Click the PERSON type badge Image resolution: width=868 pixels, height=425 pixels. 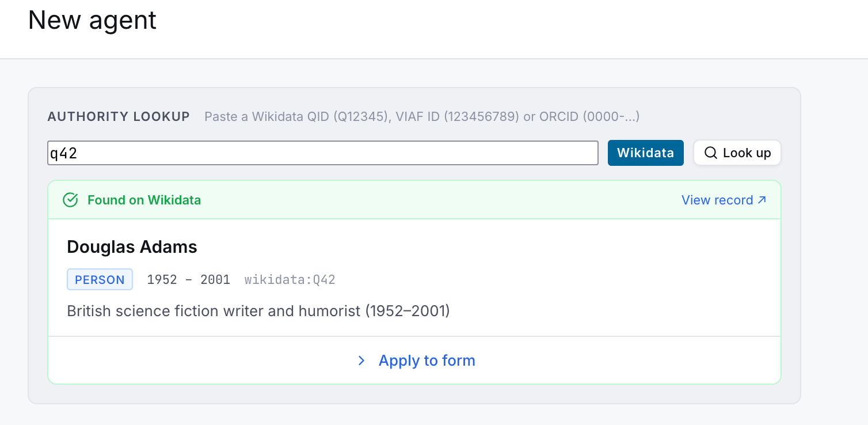click(x=100, y=279)
